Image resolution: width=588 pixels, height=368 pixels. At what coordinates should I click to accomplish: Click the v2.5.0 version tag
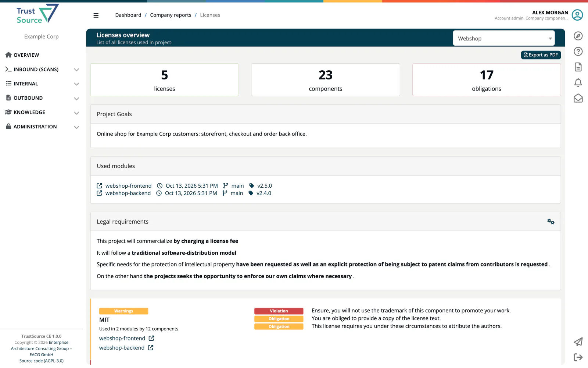click(x=265, y=186)
